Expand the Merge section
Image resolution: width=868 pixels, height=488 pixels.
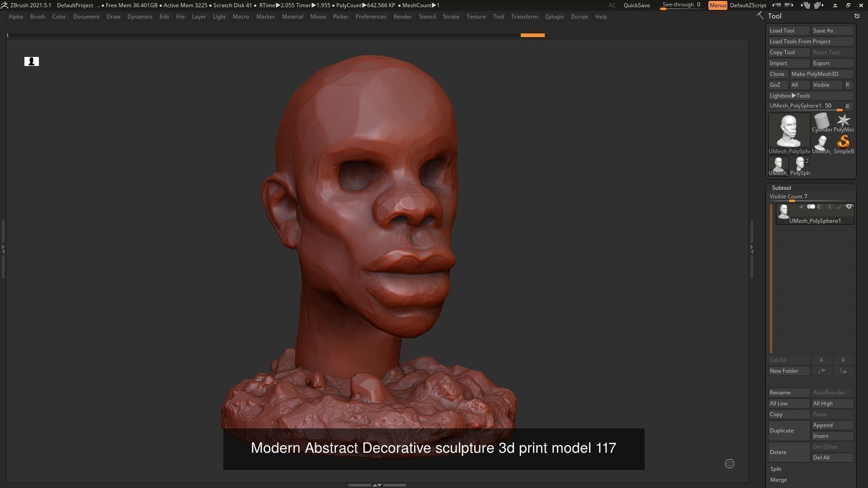point(778,480)
